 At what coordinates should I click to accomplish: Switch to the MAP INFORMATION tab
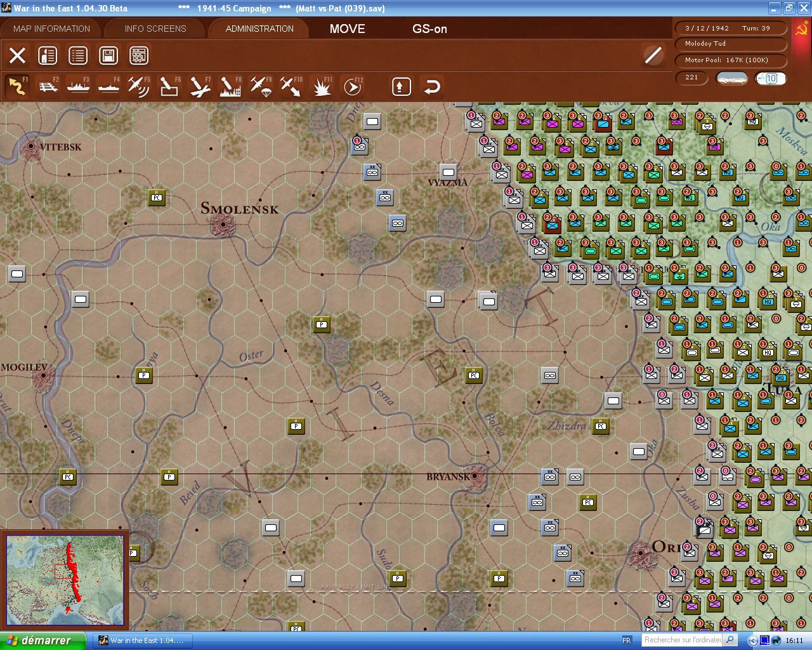click(52, 29)
